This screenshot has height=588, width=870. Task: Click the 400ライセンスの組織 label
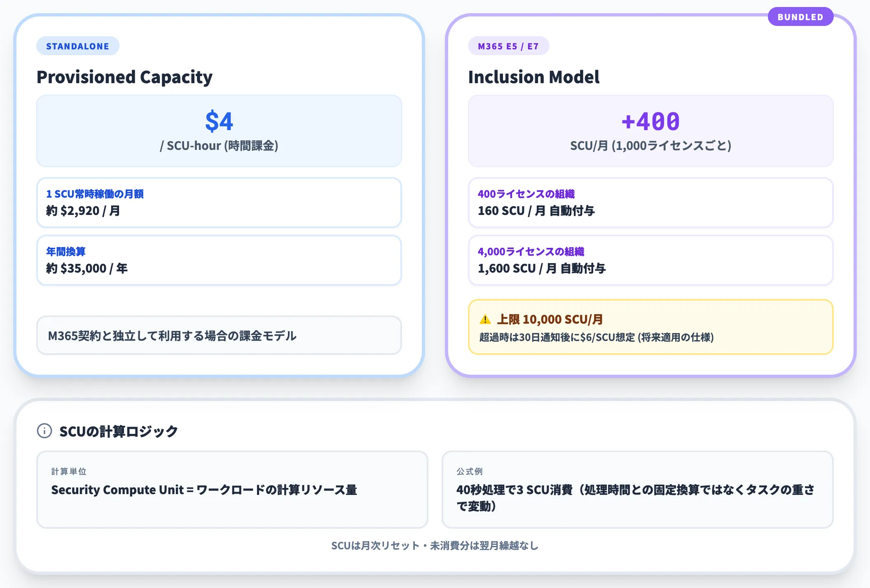[x=526, y=194]
